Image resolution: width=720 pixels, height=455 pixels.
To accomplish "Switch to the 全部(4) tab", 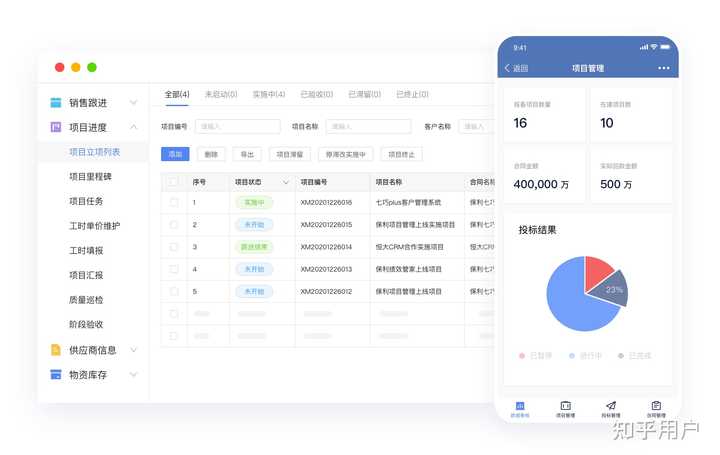I will 177,94.
